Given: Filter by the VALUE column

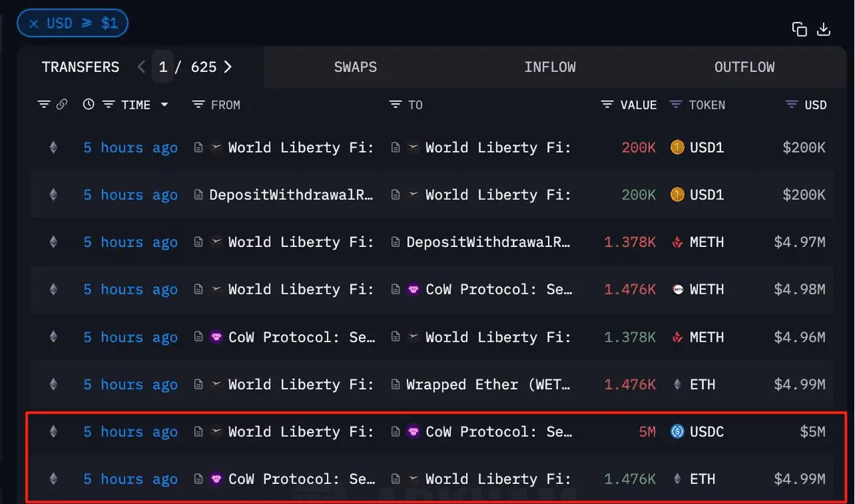Looking at the screenshot, I should click(x=608, y=105).
